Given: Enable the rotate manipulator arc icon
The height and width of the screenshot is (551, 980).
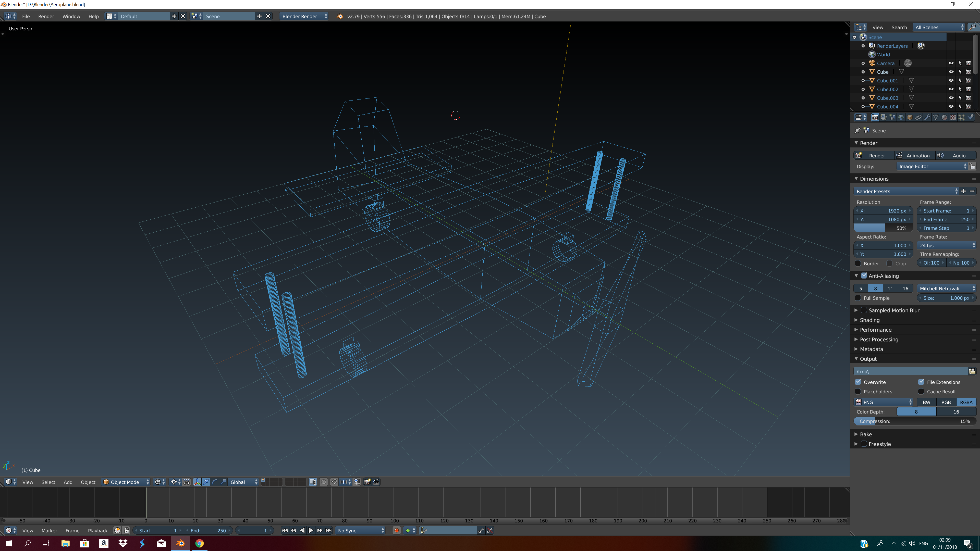Looking at the screenshot, I should pos(215,482).
